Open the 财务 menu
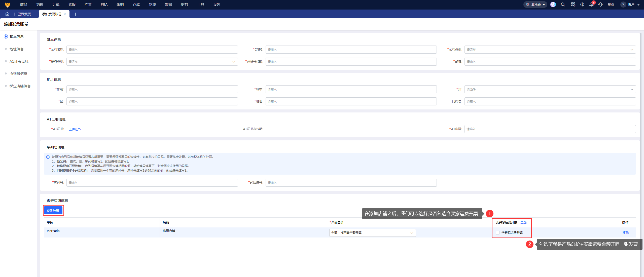Viewport: 644px width, 277px height. [184, 5]
